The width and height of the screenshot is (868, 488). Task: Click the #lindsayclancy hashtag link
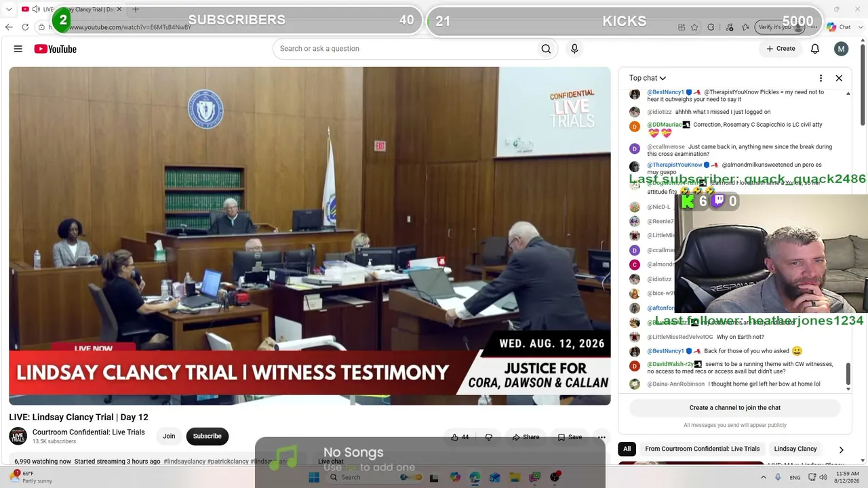(x=184, y=462)
